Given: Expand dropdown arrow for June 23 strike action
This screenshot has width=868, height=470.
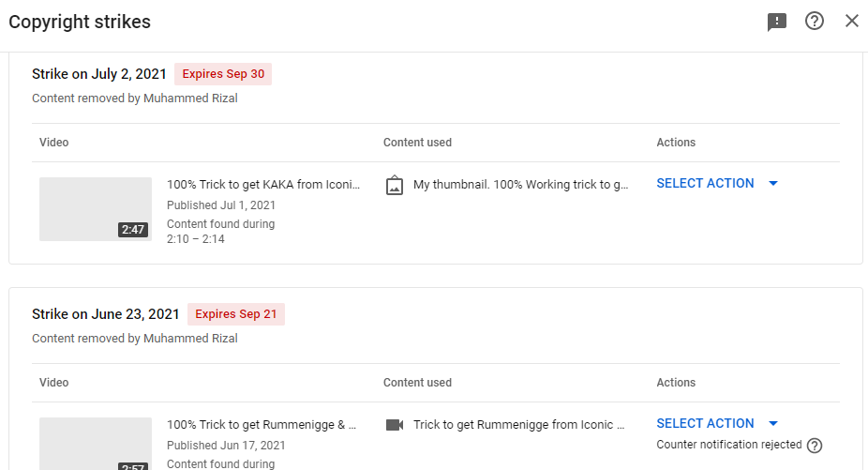Looking at the screenshot, I should 773,423.
